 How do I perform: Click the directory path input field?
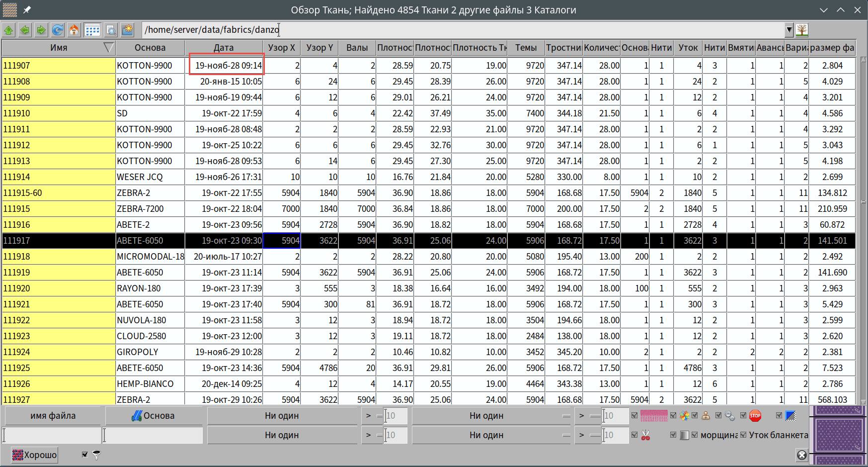pyautogui.click(x=463, y=30)
